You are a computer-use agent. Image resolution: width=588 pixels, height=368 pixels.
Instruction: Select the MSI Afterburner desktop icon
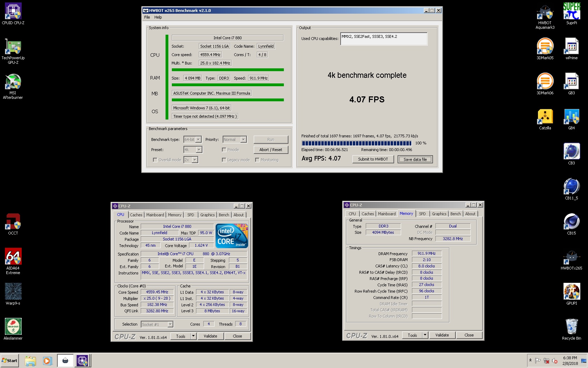(13, 86)
